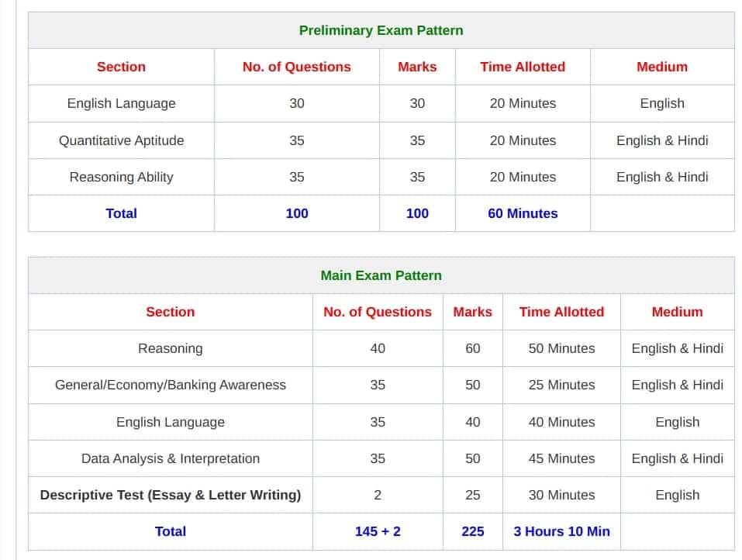Screen dimensions: 742x560
Task: Select the 225 total marks cell
Action: 472,531
